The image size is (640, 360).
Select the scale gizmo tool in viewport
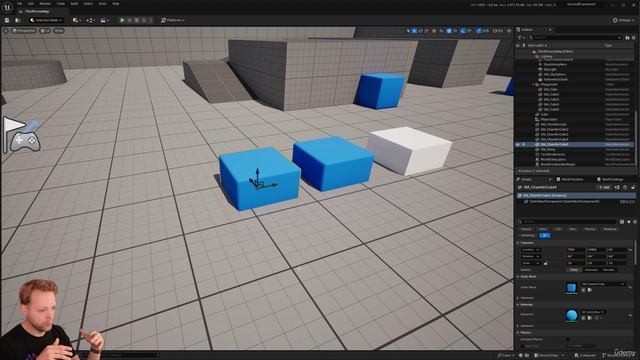tap(427, 31)
